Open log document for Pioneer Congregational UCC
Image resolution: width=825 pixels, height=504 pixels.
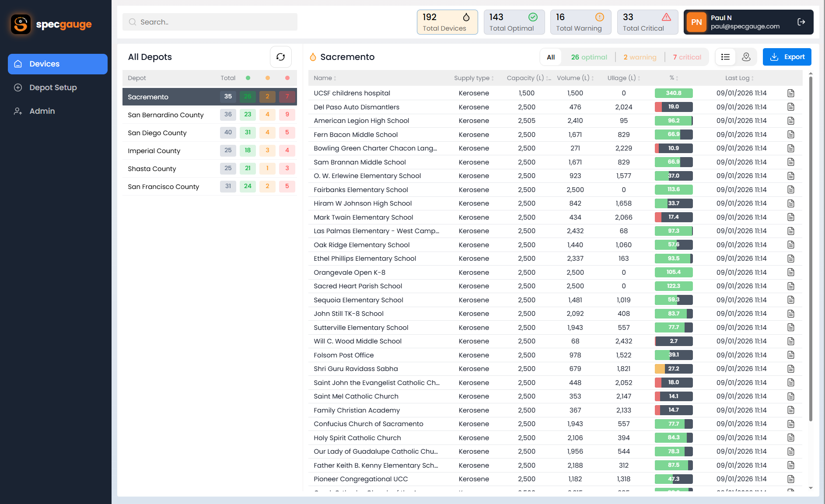(x=790, y=479)
